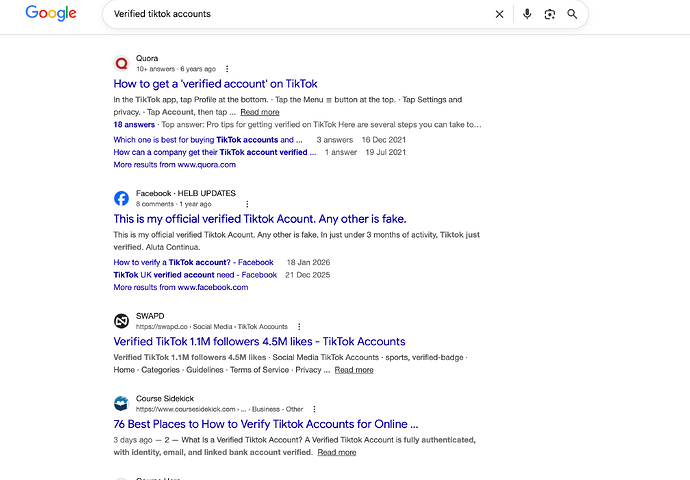
Task: Click inside the search query input field
Action: pos(299,14)
